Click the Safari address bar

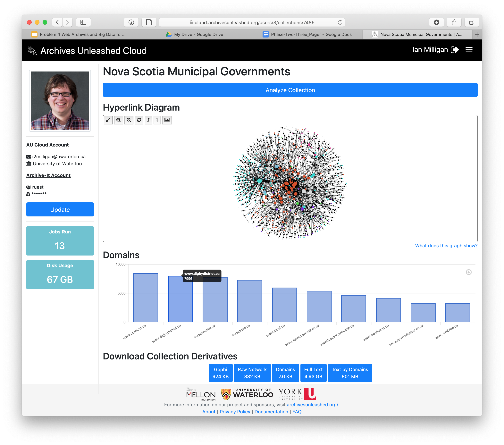pos(252,22)
